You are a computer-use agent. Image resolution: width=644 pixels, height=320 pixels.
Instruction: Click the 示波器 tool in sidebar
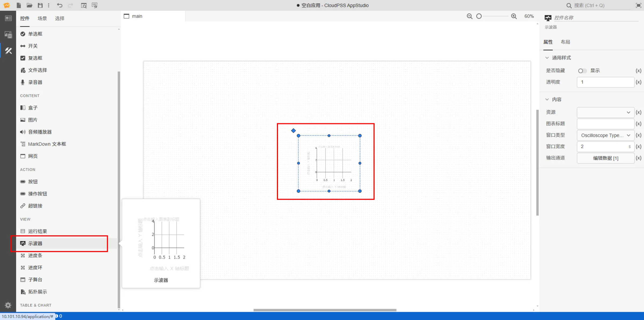[x=35, y=243]
